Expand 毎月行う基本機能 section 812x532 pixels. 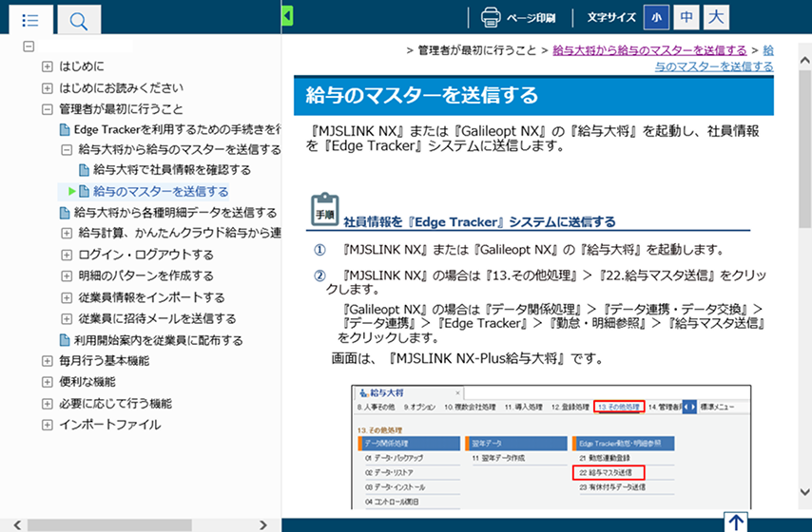pos(48,361)
